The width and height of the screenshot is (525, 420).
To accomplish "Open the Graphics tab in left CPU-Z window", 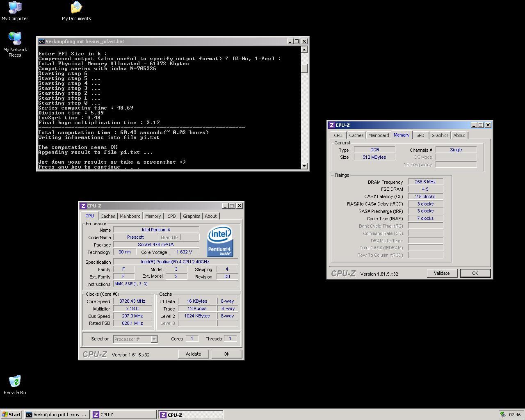I will tap(192, 216).
